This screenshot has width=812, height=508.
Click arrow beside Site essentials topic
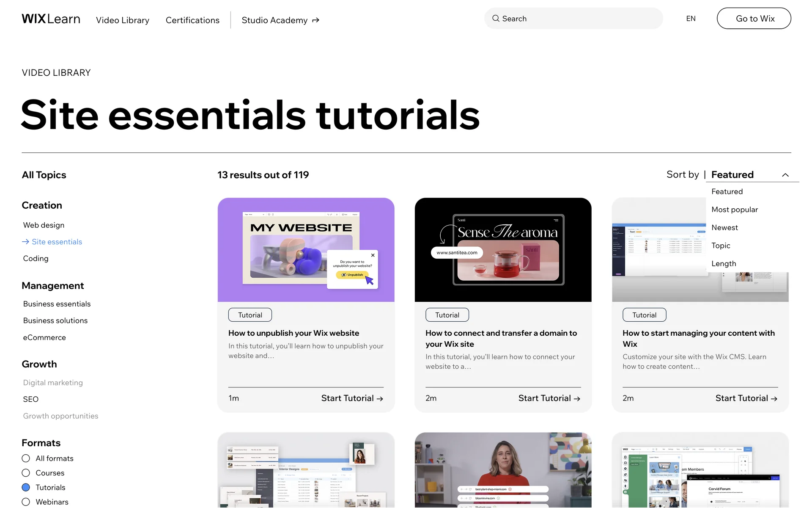[25, 242]
